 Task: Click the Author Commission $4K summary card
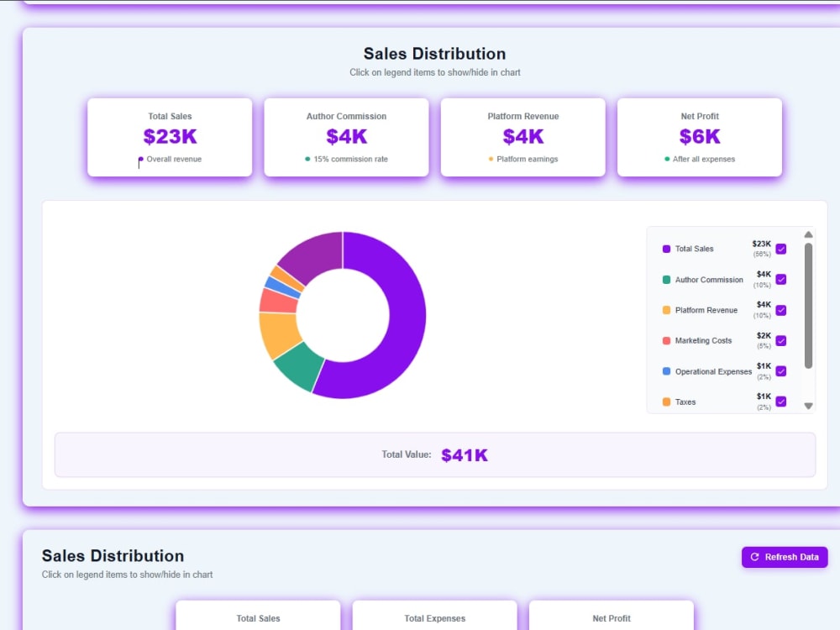point(347,137)
